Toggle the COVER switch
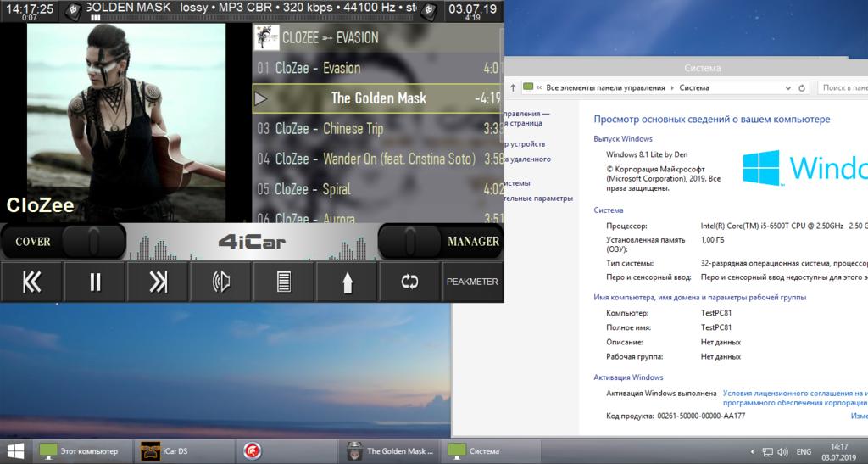The height and width of the screenshot is (464, 868). pos(64,242)
